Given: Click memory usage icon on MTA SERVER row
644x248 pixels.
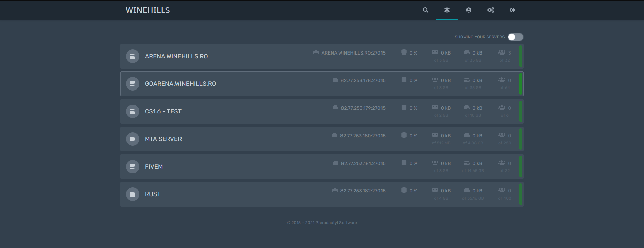Looking at the screenshot, I should (435, 135).
